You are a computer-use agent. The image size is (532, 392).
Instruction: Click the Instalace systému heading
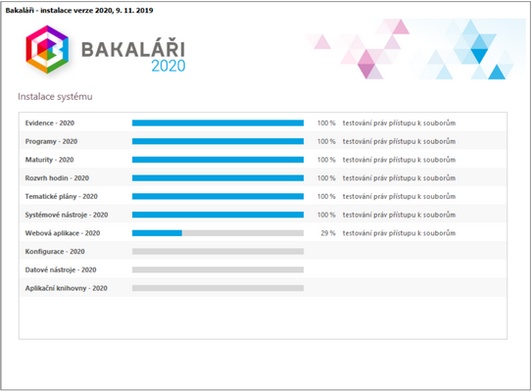click(55, 97)
